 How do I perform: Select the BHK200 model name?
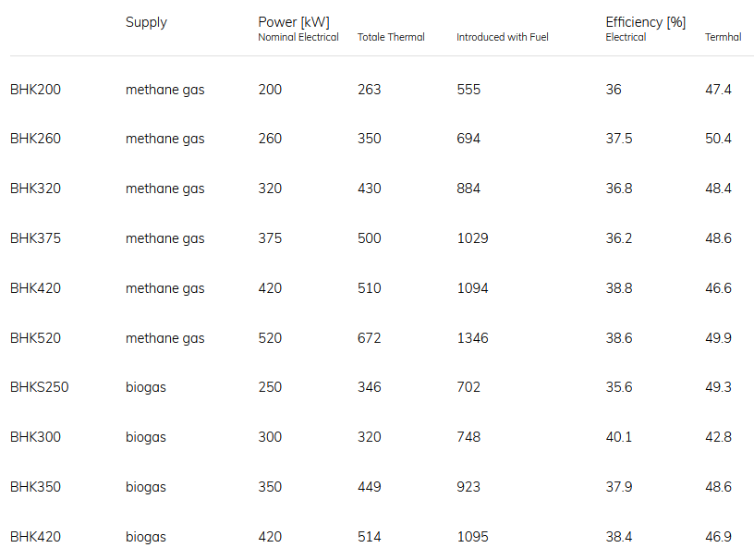(35, 90)
